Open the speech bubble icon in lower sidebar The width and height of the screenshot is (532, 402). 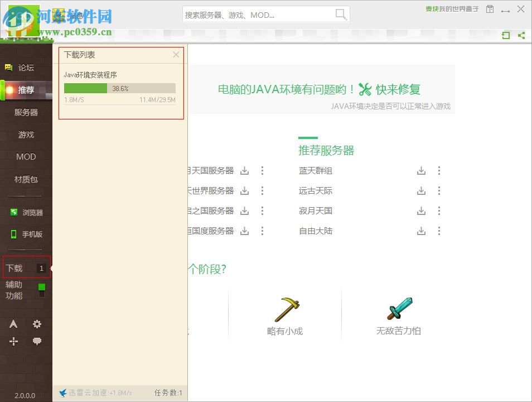[x=37, y=341]
